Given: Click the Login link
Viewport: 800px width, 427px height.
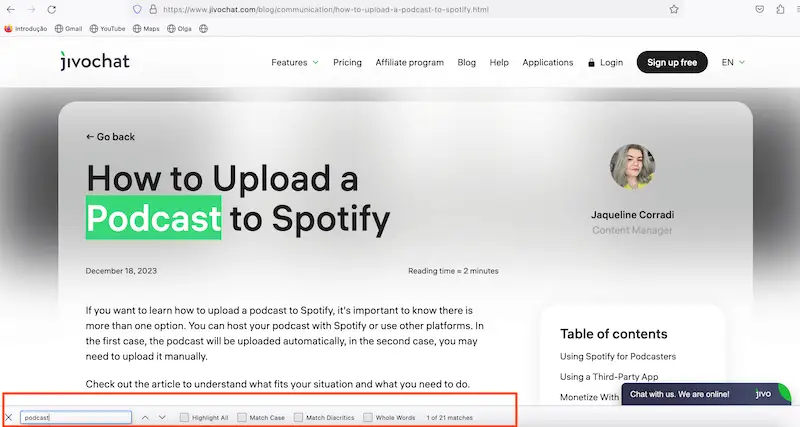Looking at the screenshot, I should (x=606, y=62).
